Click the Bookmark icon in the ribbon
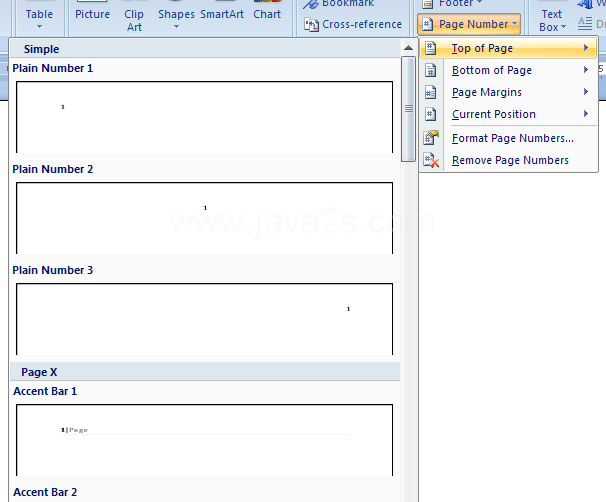606x502 pixels. coord(310,4)
